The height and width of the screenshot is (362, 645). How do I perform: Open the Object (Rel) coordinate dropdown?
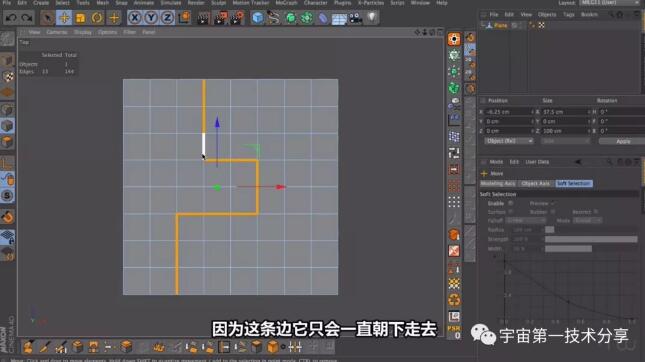[x=509, y=141]
